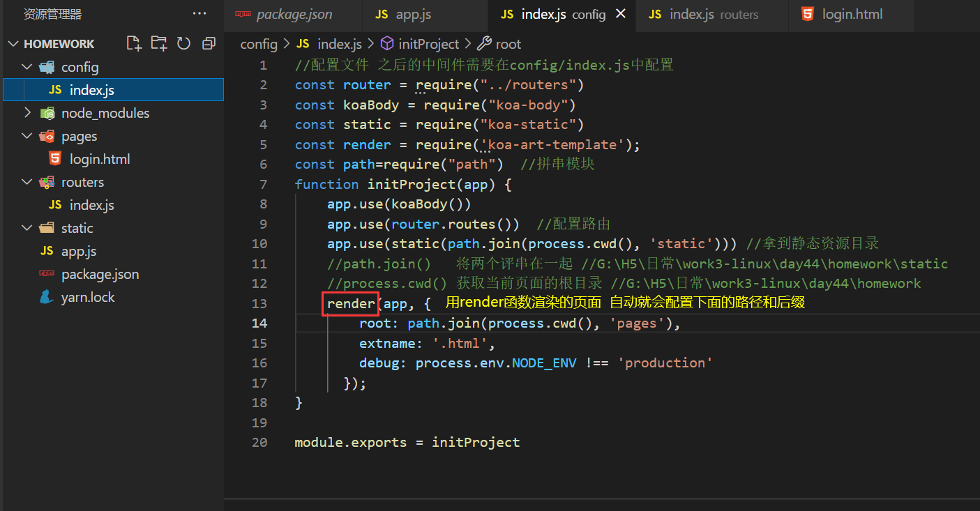Select the static folder in explorer
Screen dimensions: 980x511
click(x=77, y=228)
